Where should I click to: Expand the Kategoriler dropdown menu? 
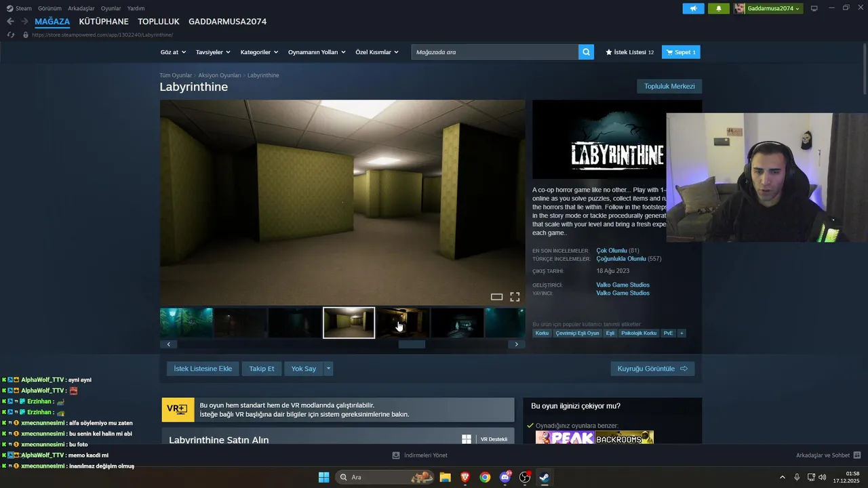(259, 52)
